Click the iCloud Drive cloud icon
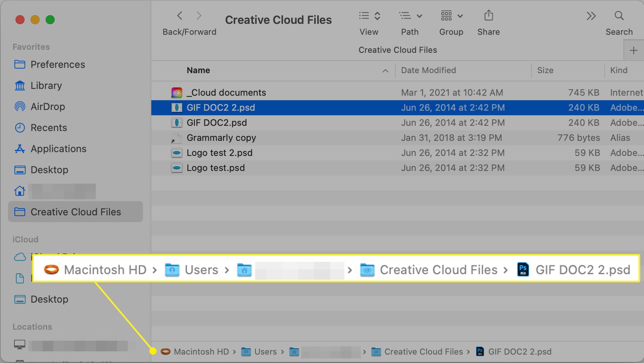This screenshot has width=644, height=363. 20,257
